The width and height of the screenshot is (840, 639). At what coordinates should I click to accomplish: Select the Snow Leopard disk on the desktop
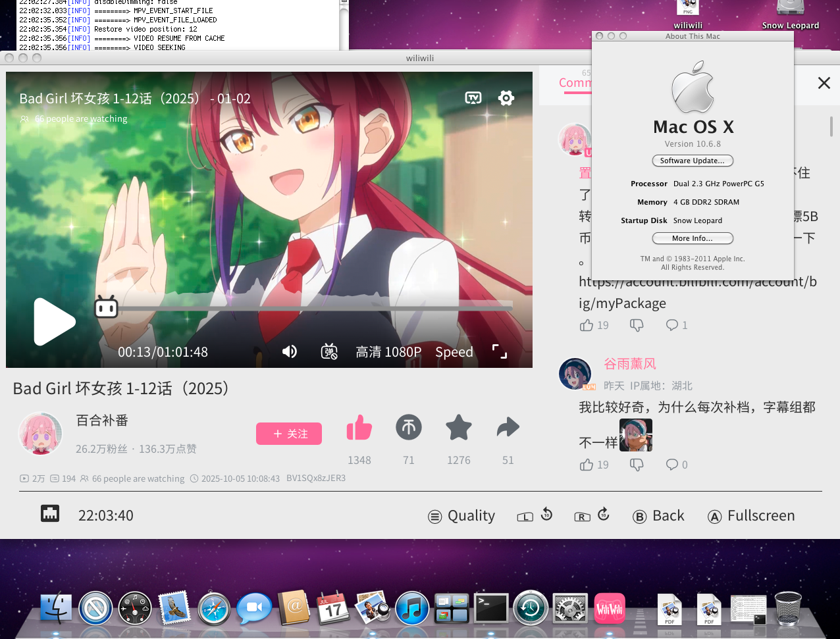(x=790, y=15)
